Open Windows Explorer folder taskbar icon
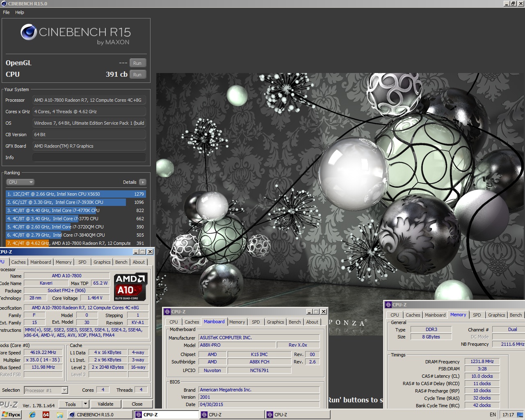Screen dimensions: 525x420 59,415
